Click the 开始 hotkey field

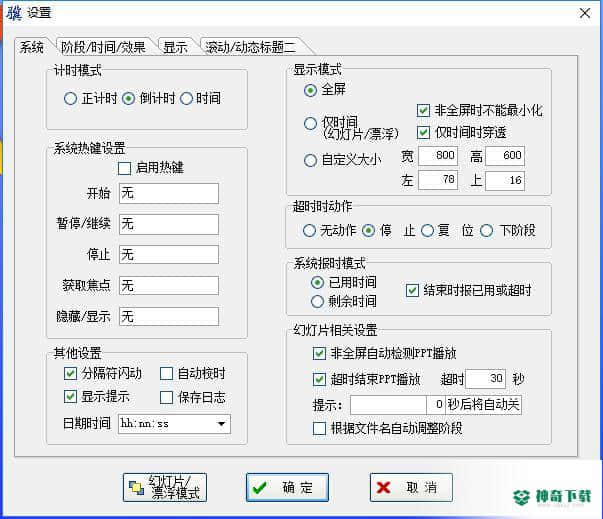[x=169, y=193]
